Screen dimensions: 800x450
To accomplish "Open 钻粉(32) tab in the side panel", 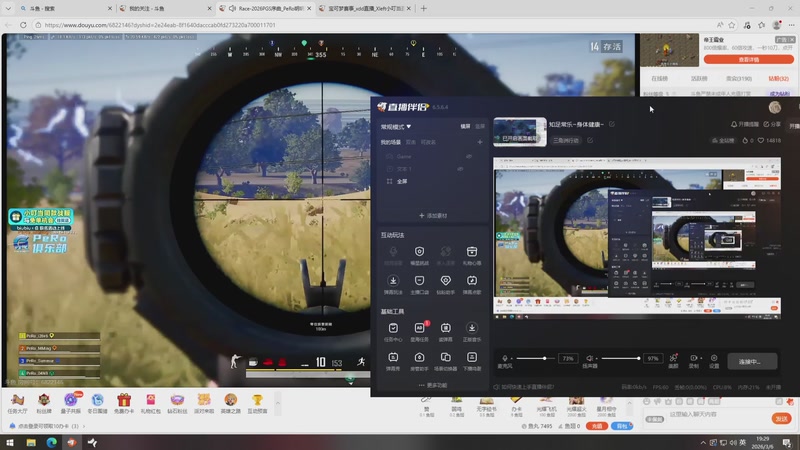I will pos(779,79).
